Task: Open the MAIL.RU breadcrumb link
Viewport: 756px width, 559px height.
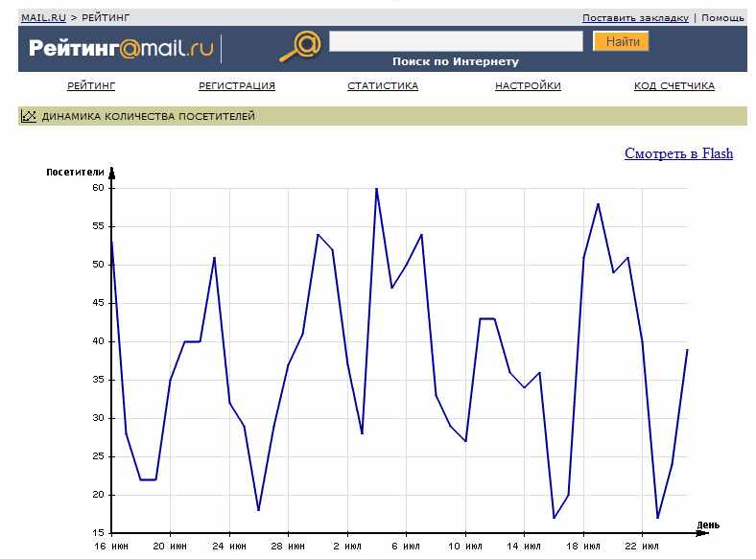Action: coord(43,18)
